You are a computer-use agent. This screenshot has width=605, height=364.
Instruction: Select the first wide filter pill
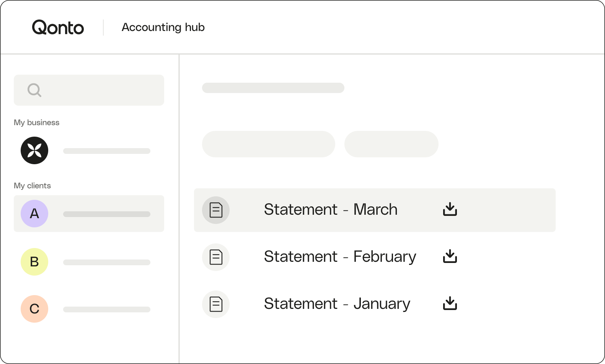(269, 144)
